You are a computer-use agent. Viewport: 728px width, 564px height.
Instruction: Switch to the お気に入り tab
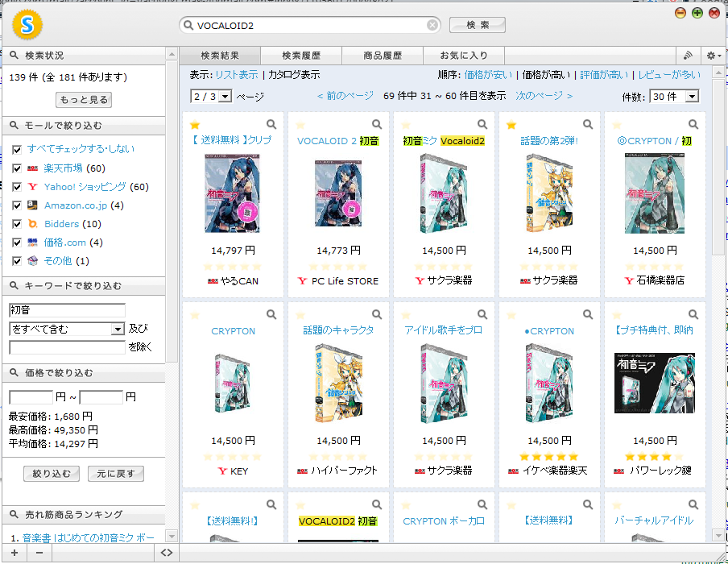(464, 56)
